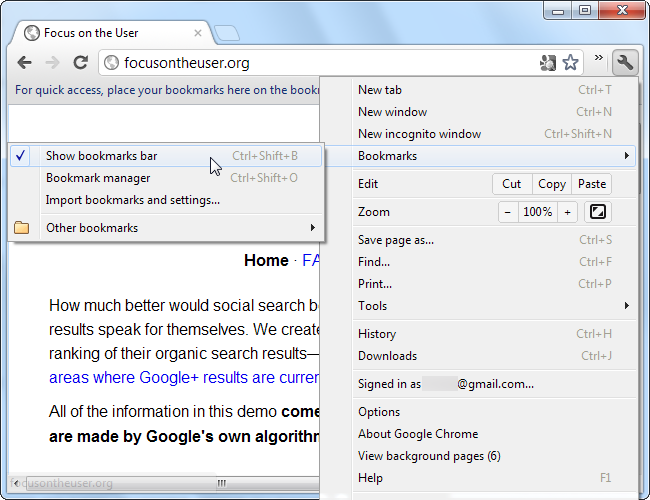Click the bookmark star icon
Screen dimensions: 650x500
(x=570, y=63)
